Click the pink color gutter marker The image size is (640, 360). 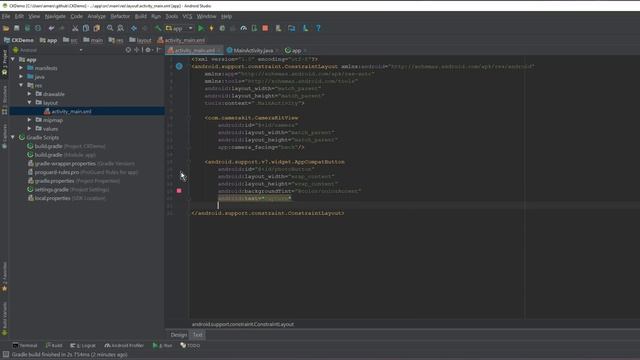click(179, 191)
